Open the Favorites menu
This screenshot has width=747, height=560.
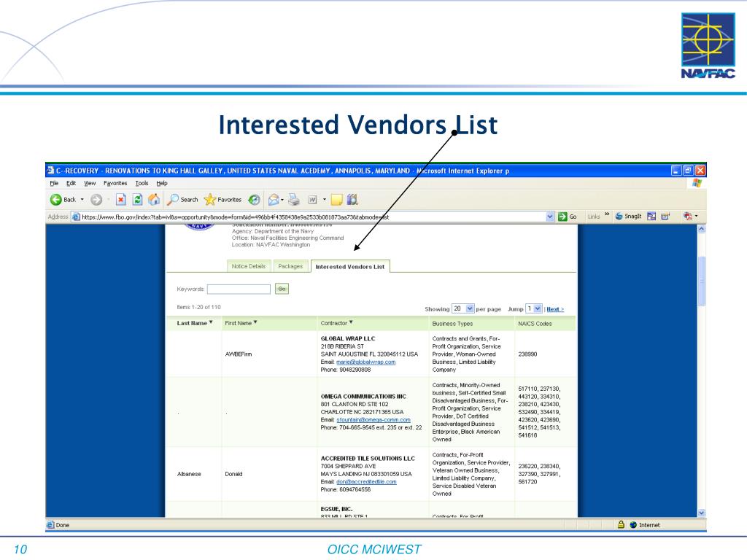115,183
